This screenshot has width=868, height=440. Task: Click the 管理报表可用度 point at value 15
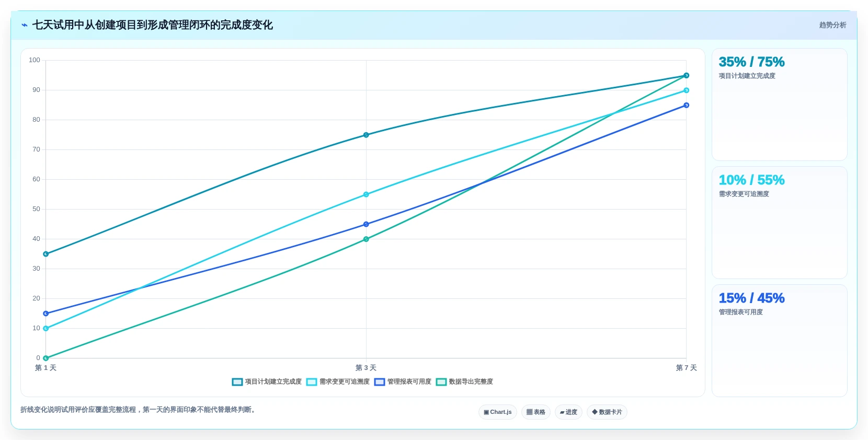tap(46, 314)
